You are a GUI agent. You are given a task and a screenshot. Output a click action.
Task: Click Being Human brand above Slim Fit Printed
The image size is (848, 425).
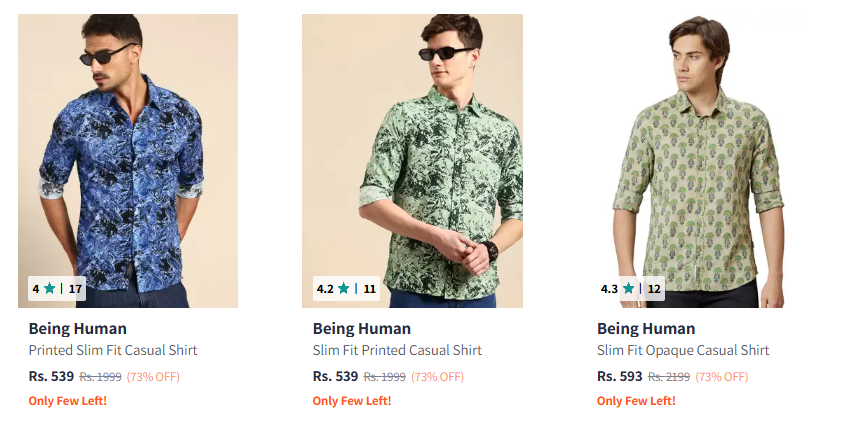(362, 328)
